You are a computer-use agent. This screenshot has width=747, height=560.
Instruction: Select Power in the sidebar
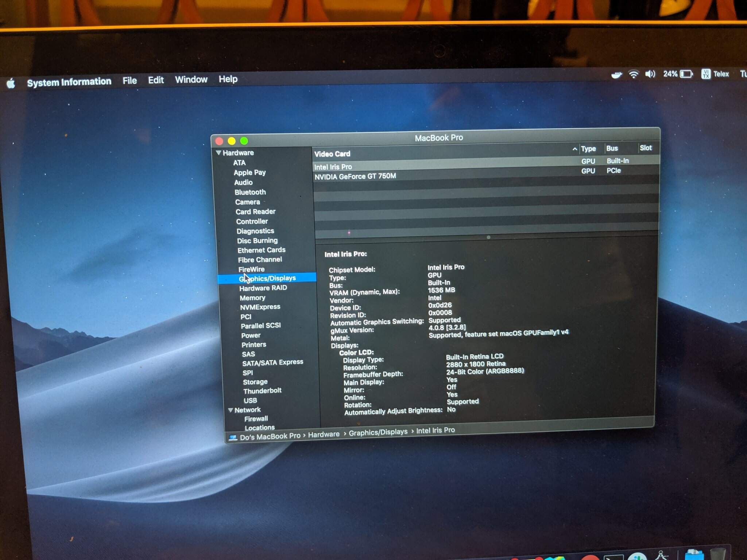(251, 335)
